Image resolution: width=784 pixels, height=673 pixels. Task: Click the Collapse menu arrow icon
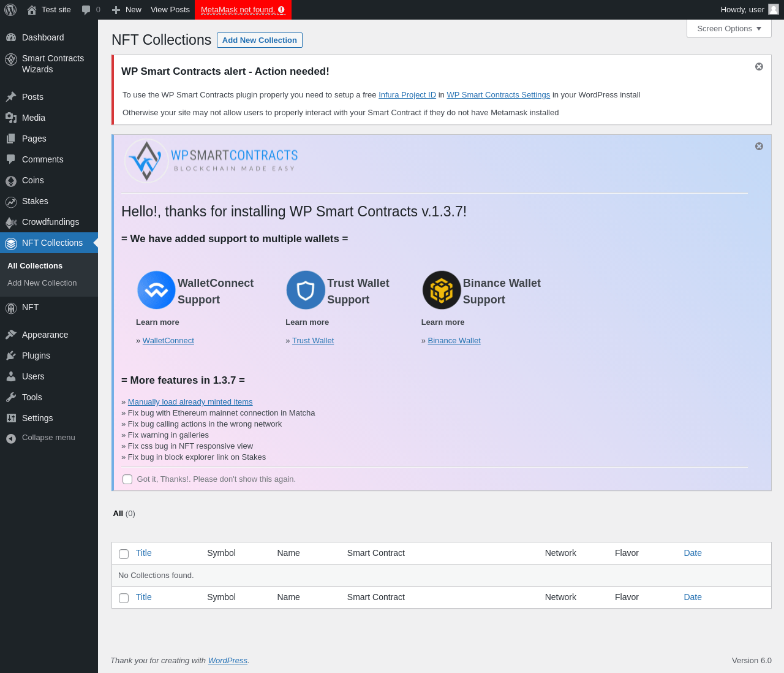pos(11,438)
